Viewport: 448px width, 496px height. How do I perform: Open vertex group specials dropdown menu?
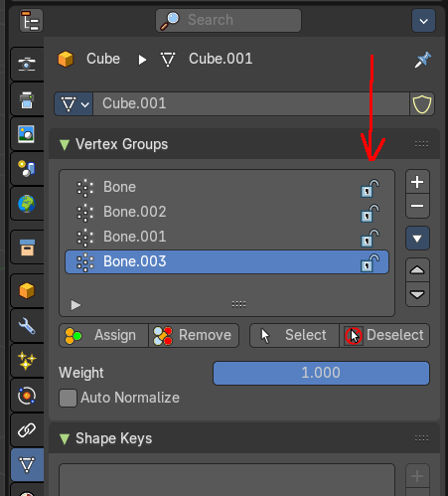tap(417, 239)
